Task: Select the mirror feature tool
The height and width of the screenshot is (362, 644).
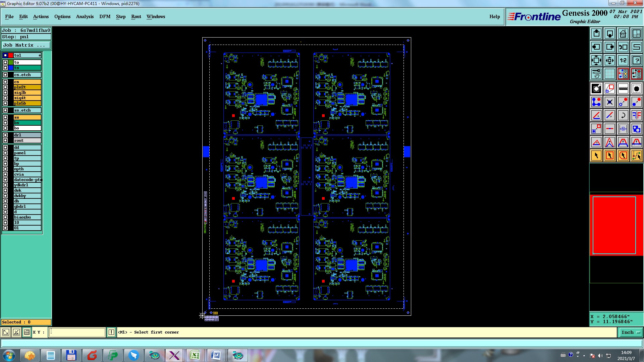Action: 636,115
